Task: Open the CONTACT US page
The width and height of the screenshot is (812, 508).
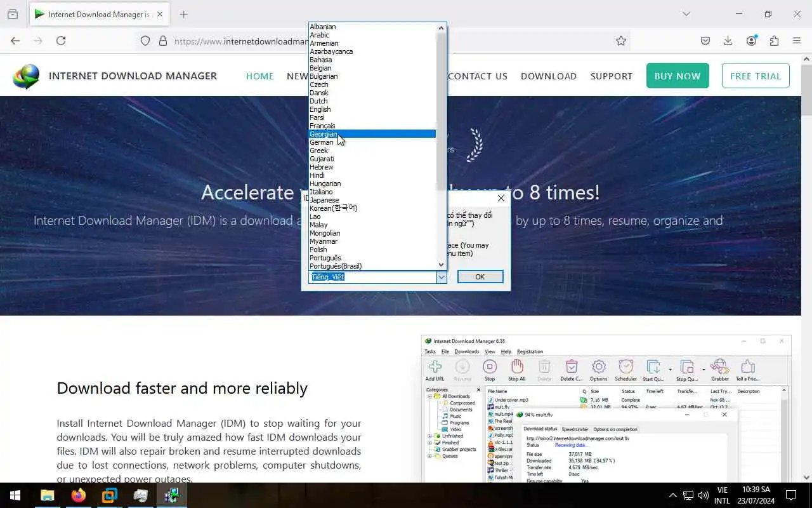Action: pos(478,76)
